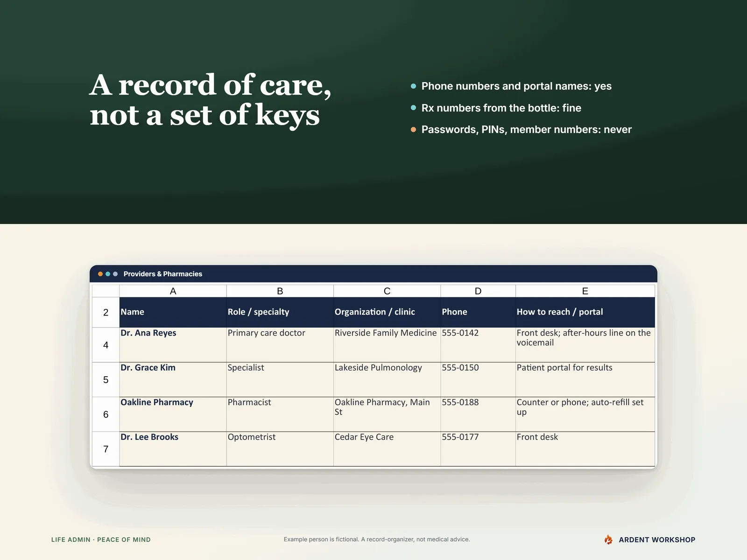The width and height of the screenshot is (747, 560).
Task: Click the 'Providers & Pharmacies' window title
Action: (163, 274)
